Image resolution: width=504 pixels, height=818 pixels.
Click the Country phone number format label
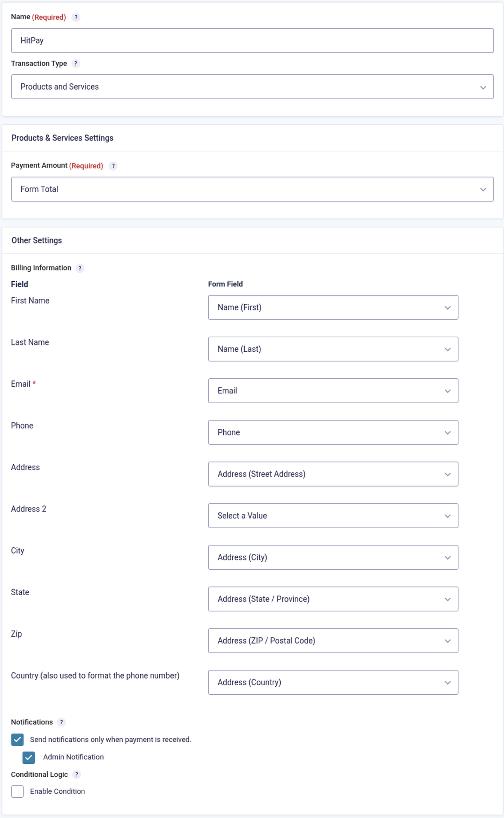[95, 676]
